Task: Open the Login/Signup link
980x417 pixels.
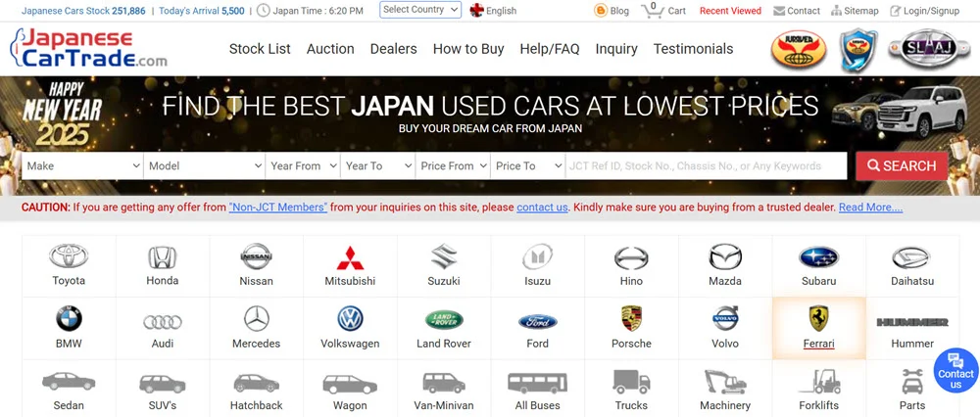Action: tap(924, 11)
